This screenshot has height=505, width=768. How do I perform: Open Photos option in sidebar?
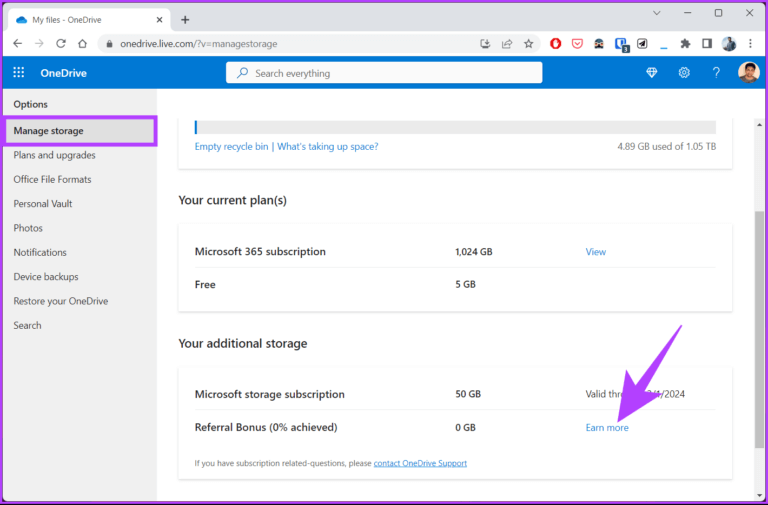click(x=28, y=228)
